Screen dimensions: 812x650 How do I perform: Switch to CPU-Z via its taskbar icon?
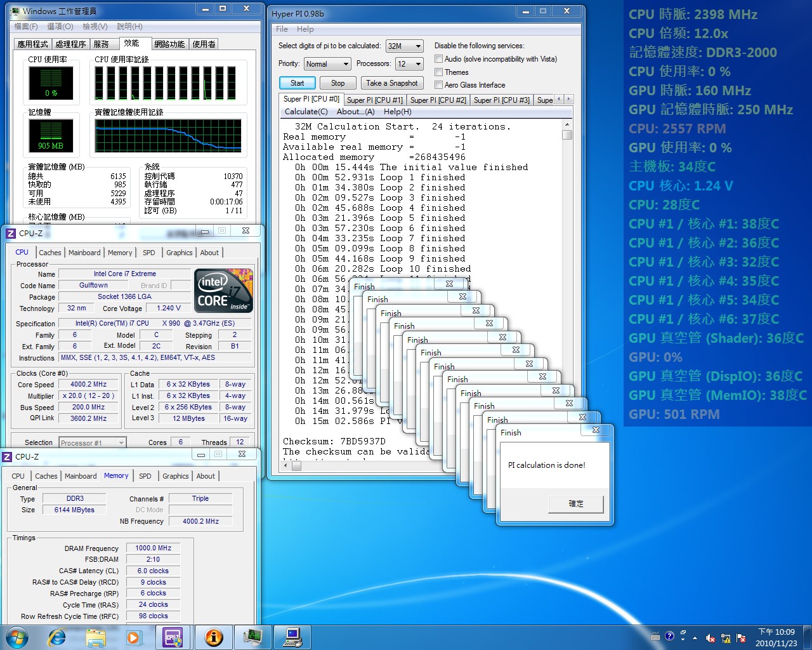(x=173, y=637)
